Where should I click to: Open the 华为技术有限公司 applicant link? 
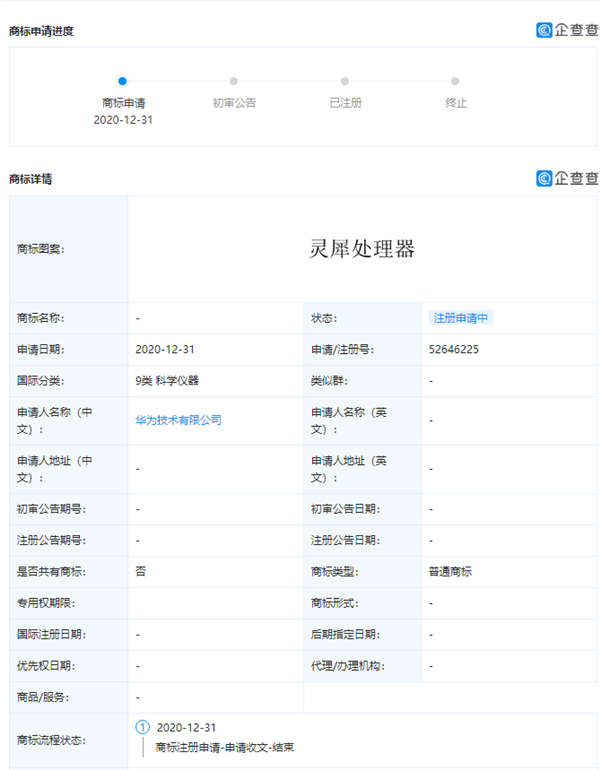(178, 420)
